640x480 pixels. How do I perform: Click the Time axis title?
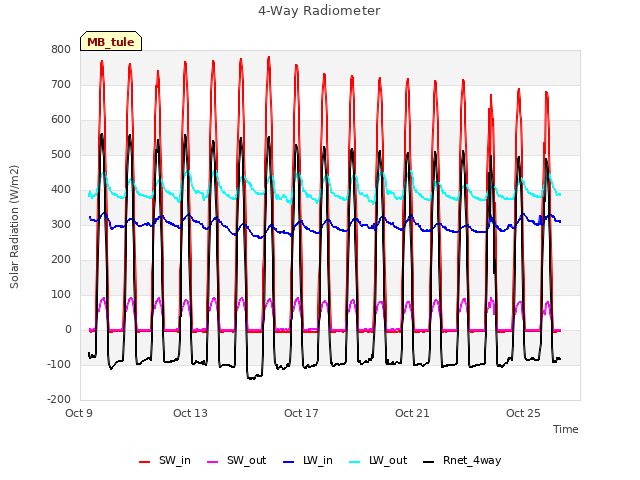tap(566, 429)
